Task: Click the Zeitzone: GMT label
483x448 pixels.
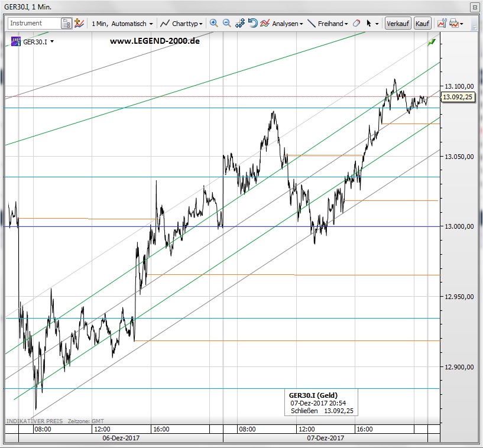Action: click(86, 421)
